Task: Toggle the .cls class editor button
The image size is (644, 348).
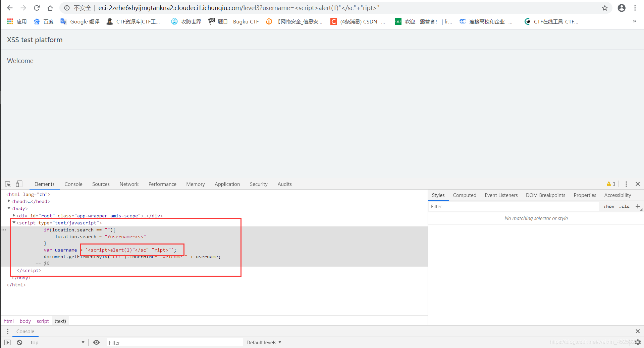Action: (x=624, y=207)
